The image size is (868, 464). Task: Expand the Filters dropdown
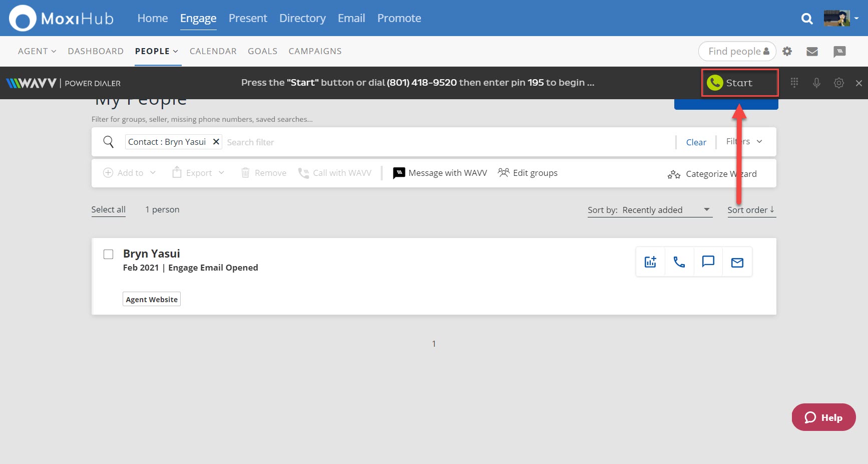(745, 142)
